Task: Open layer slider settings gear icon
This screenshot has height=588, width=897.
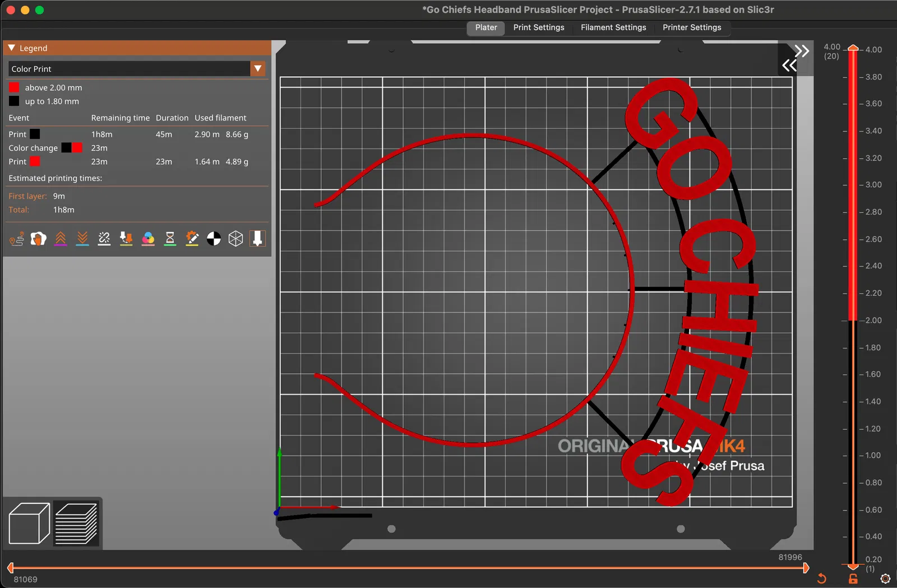Action: [885, 579]
